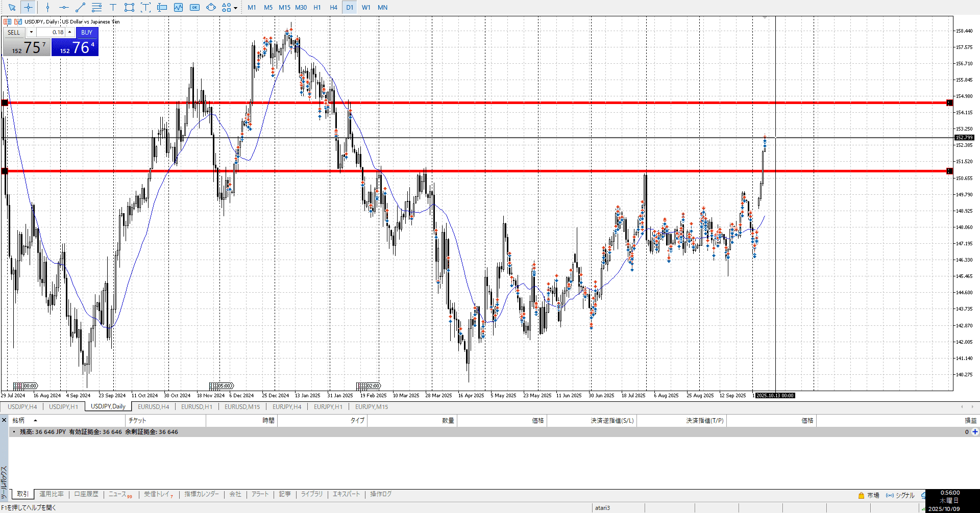Select the Text tool in toolbar
This screenshot has width=980, height=513.
coord(113,7)
